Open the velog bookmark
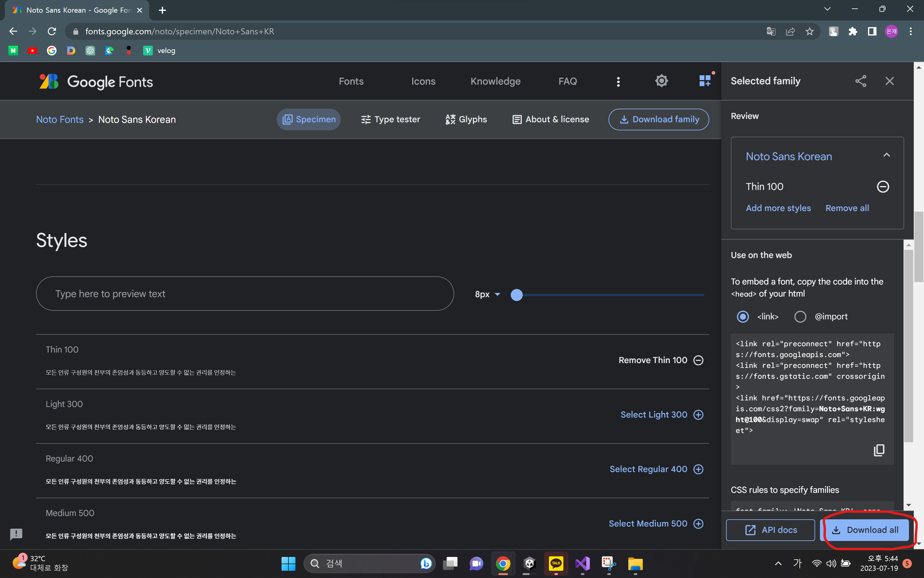This screenshot has width=924, height=578. tap(159, 51)
